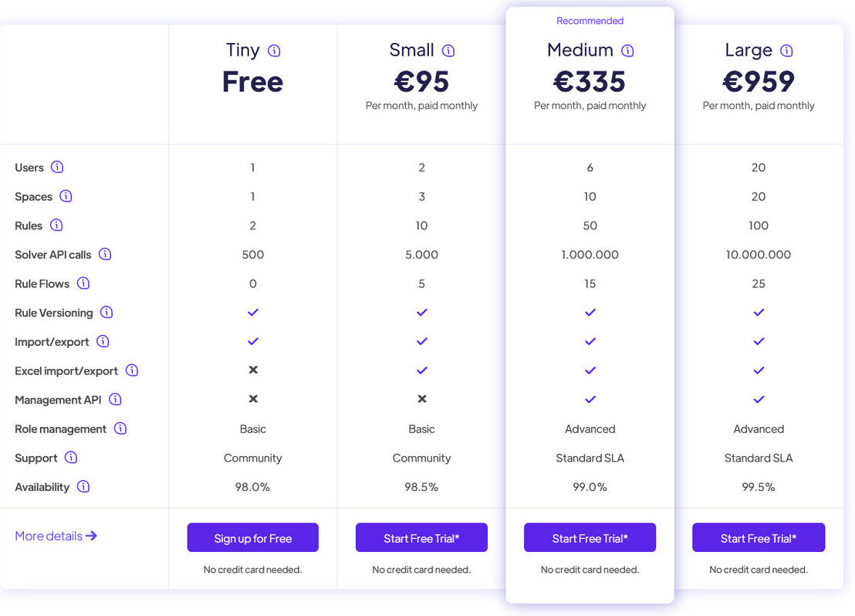Viewport: 855px width, 616px height.
Task: Start Free Trial for the Medium plan
Action: click(590, 537)
